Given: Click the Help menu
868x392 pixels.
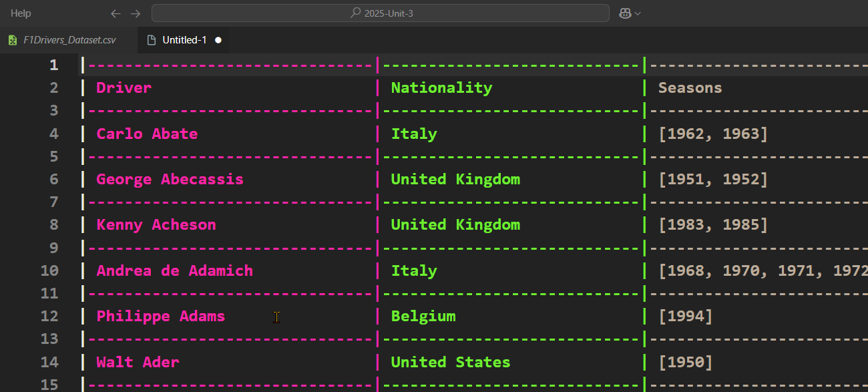Looking at the screenshot, I should pyautogui.click(x=20, y=13).
